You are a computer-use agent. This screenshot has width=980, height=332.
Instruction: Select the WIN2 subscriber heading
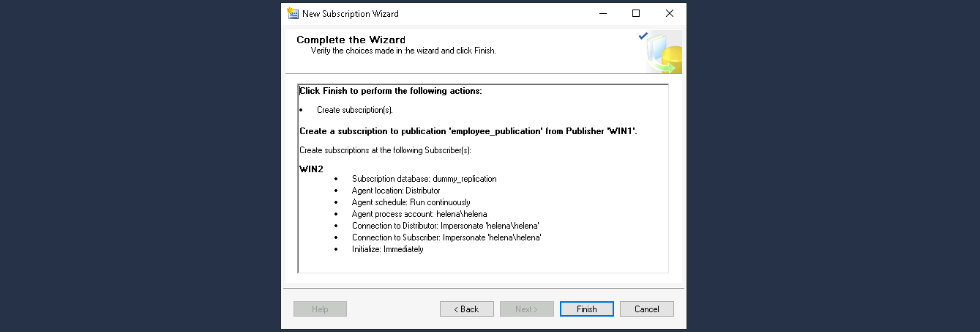point(312,169)
